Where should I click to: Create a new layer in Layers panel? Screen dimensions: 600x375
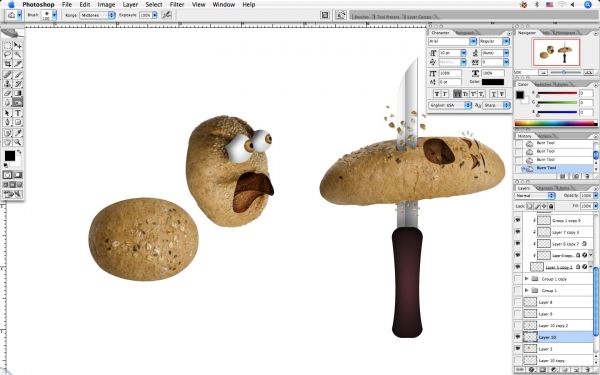coord(576,370)
